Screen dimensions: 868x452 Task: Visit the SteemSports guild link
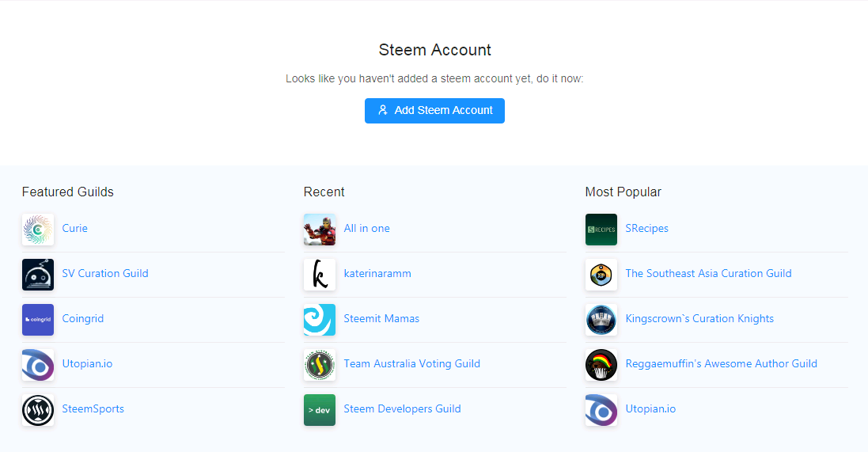(93, 408)
